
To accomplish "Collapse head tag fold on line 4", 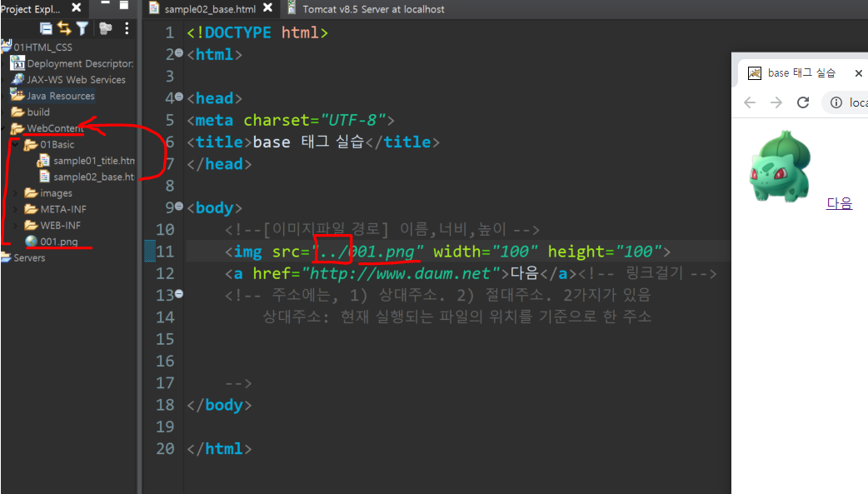I will (x=179, y=97).
